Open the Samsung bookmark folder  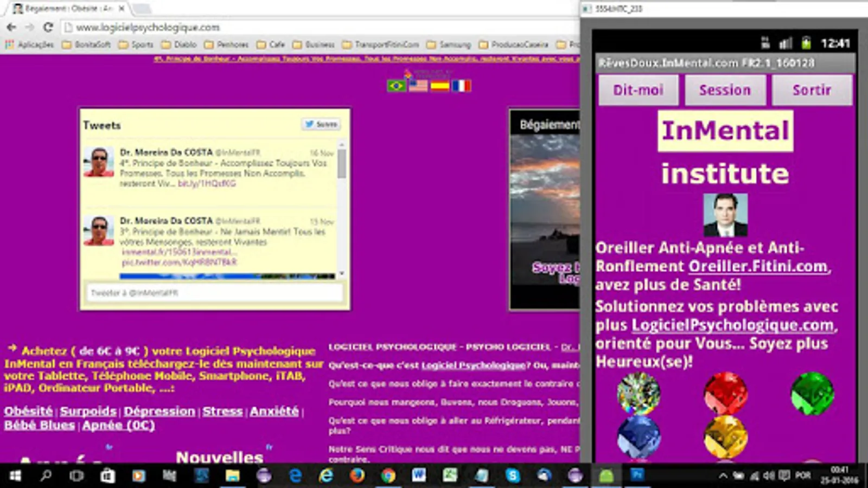[x=449, y=44]
